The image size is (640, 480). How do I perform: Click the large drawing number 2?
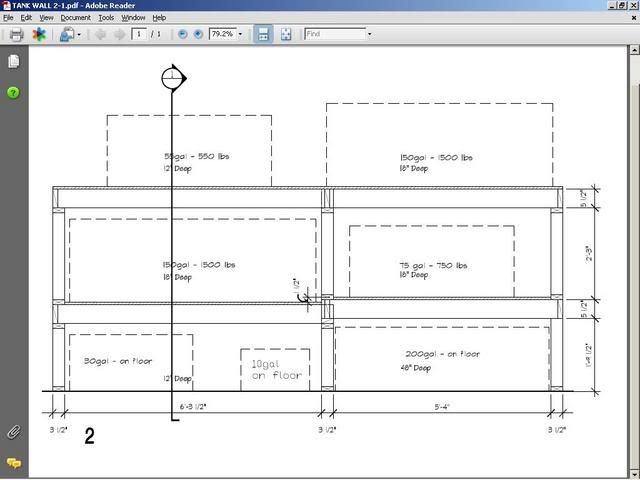pos(89,436)
